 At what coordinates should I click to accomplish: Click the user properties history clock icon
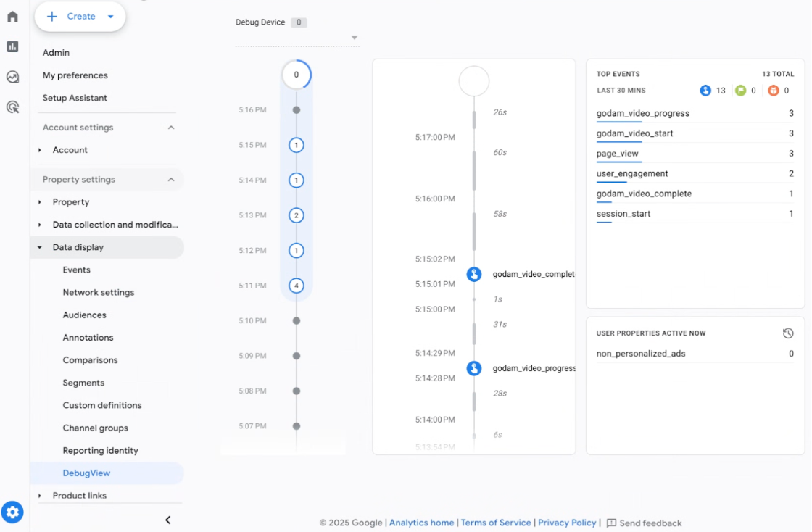(x=788, y=333)
